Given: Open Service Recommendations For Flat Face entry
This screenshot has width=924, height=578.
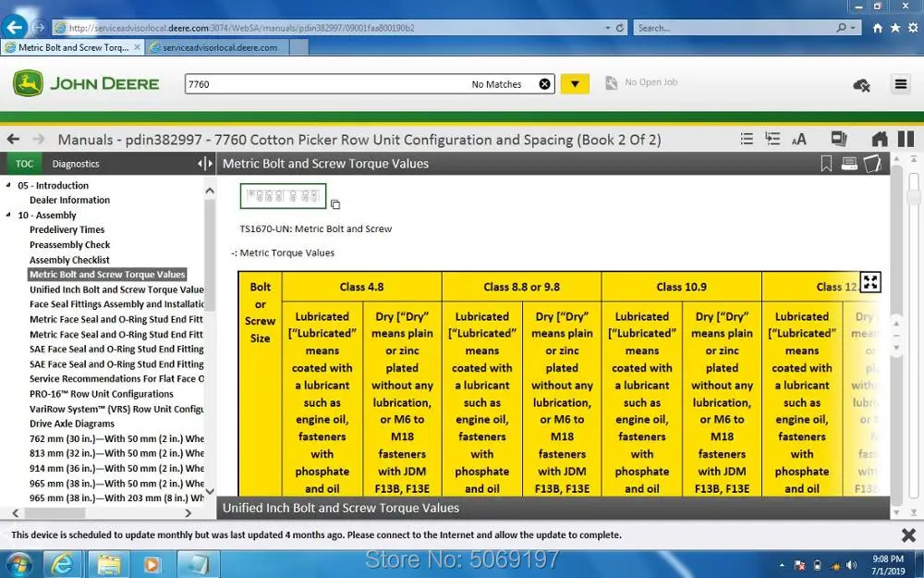Looking at the screenshot, I should tap(116, 378).
